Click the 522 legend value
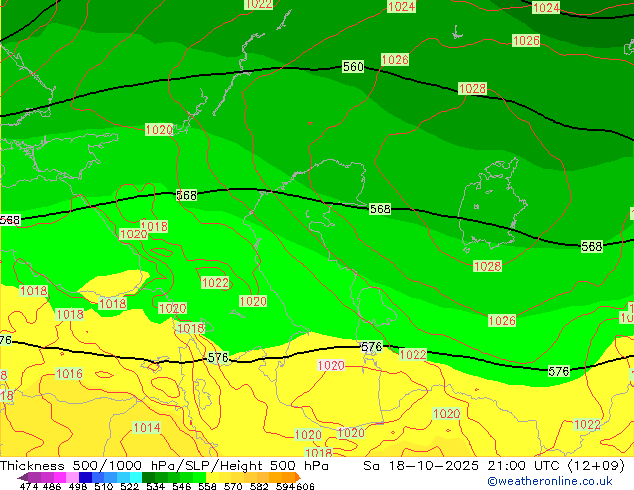Image resolution: width=634 pixels, height=490 pixels. click(x=129, y=486)
